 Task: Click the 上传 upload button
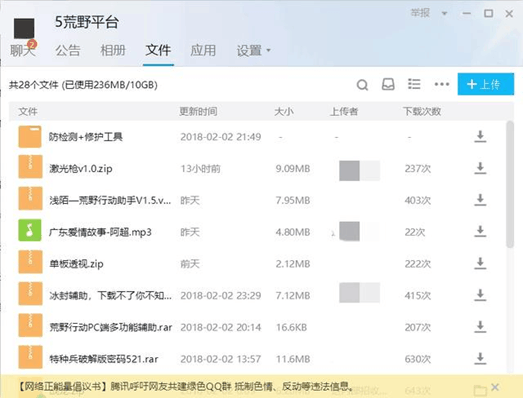(486, 84)
